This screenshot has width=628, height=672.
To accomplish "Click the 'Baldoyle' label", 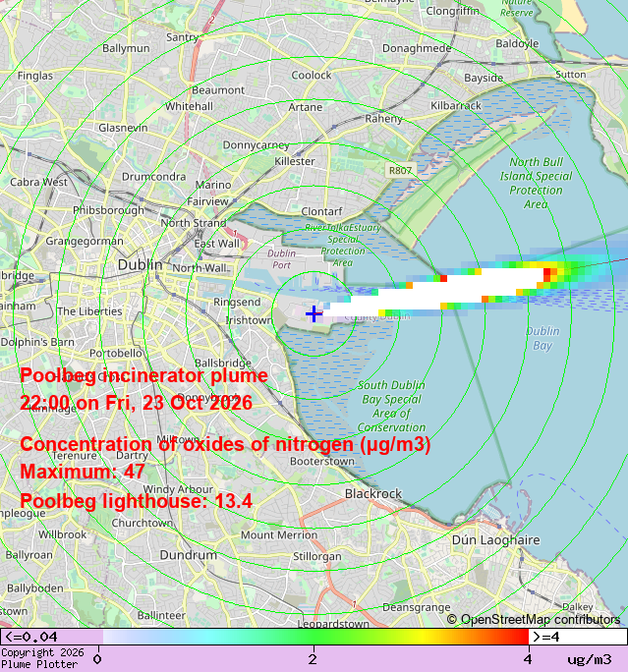I will pyautogui.click(x=517, y=43).
